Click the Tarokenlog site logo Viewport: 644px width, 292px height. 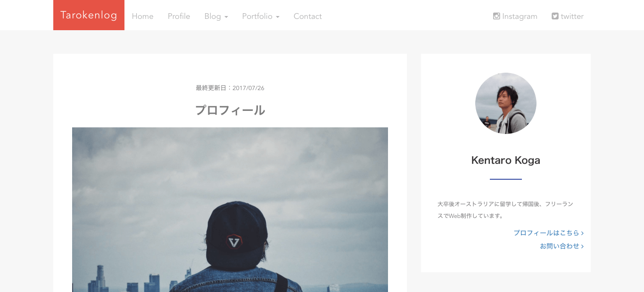coord(89,15)
